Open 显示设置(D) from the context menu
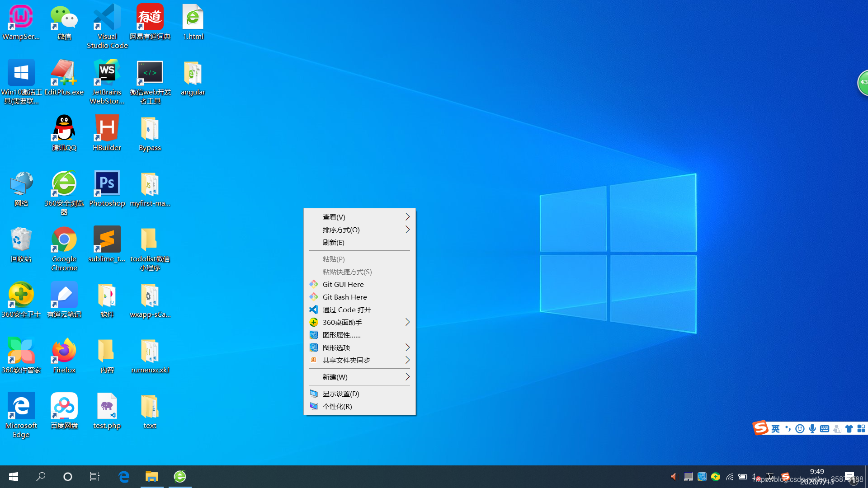The image size is (868, 488). 341,394
